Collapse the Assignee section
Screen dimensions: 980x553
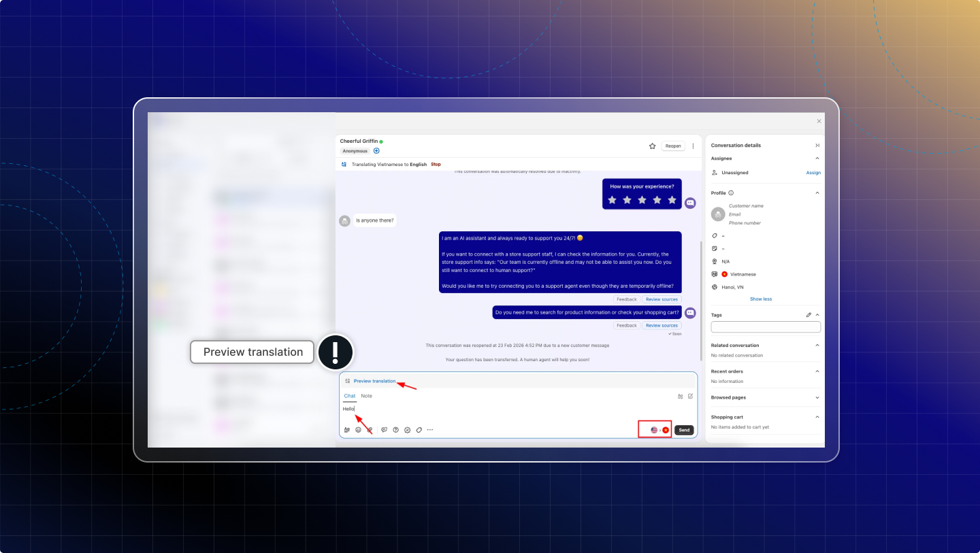(x=817, y=158)
